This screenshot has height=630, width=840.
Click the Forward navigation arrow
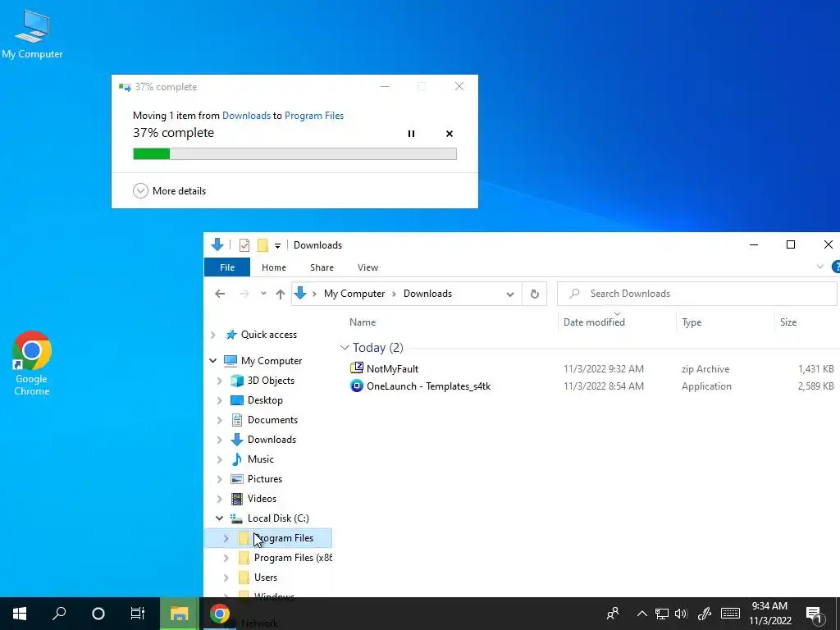pos(244,294)
